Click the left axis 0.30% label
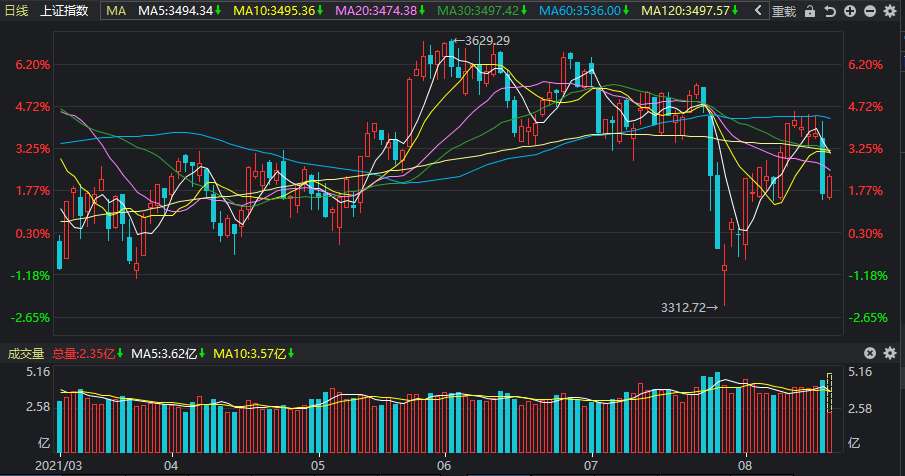Screen dimensions: 905x476 tap(33, 234)
